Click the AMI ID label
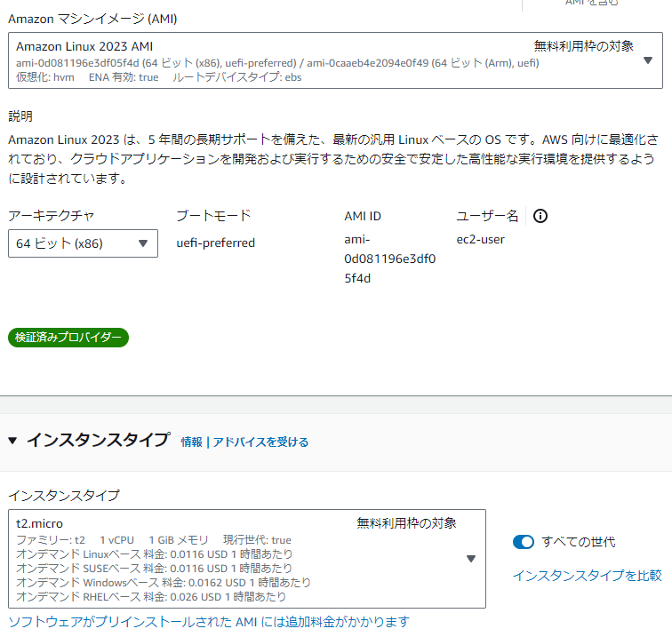This screenshot has width=672, height=637. (x=363, y=217)
